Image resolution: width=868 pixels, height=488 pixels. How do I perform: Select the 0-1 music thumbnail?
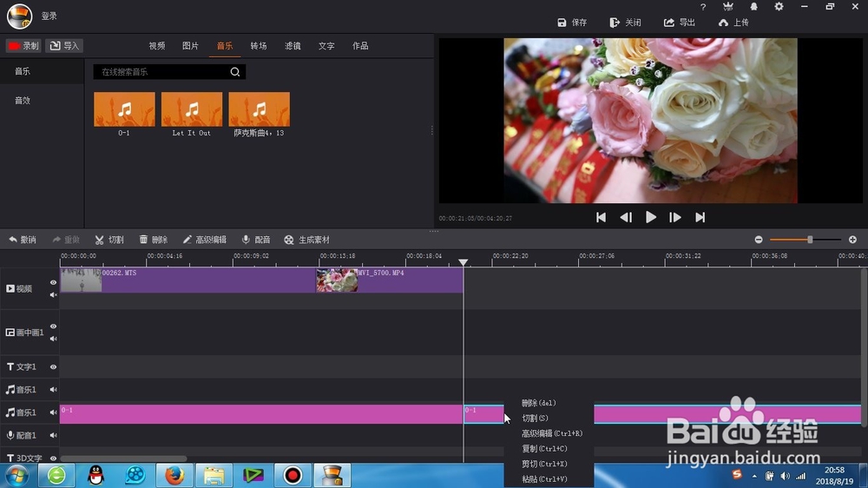(x=124, y=109)
